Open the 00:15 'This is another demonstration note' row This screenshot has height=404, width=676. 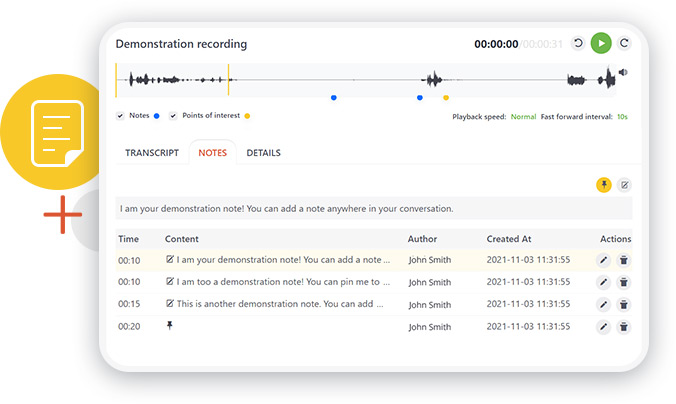pyautogui.click(x=373, y=304)
